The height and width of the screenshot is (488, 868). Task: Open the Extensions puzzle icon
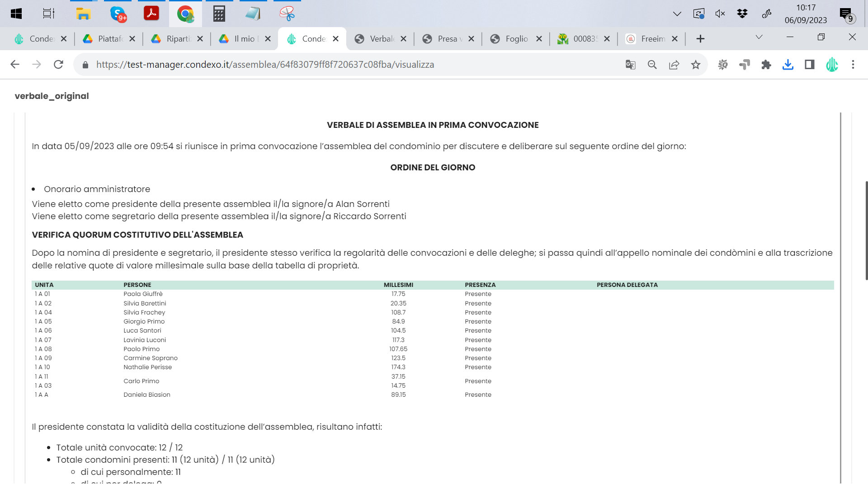pos(766,65)
